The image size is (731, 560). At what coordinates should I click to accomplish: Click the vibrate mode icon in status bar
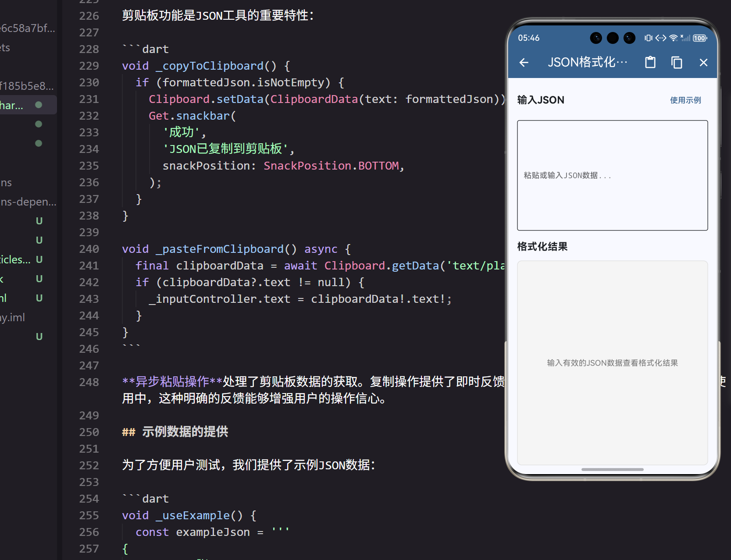pos(648,38)
